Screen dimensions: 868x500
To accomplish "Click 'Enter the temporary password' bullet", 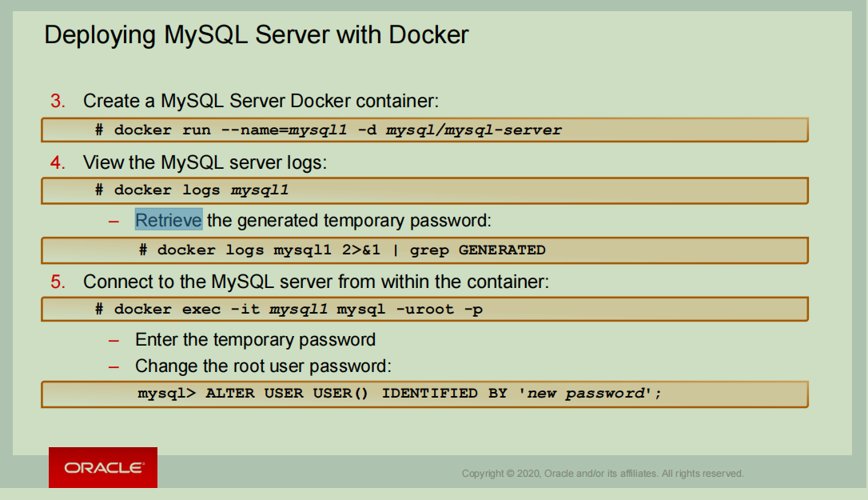I will (255, 339).
